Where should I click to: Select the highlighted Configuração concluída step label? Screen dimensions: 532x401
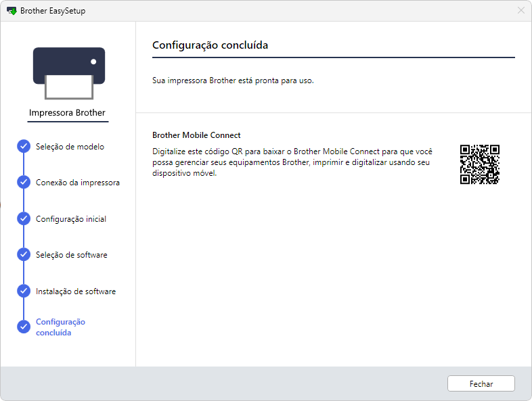pyautogui.click(x=60, y=327)
